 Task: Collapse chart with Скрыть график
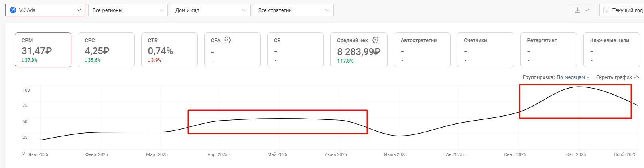(x=617, y=77)
